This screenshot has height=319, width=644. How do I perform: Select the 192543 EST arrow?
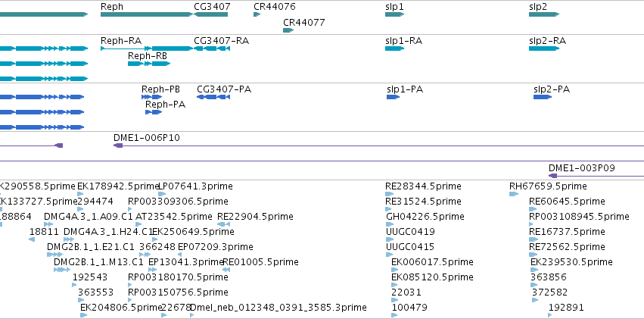coord(75,286)
